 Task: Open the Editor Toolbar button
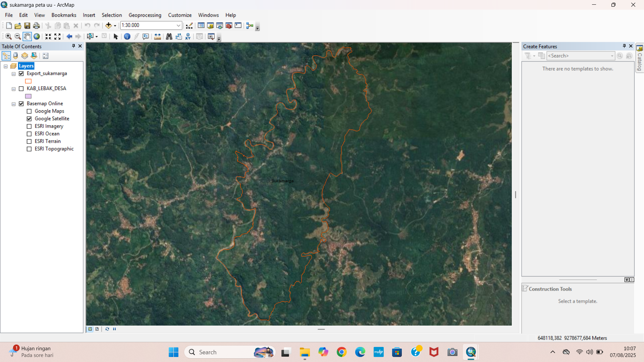[x=189, y=25]
